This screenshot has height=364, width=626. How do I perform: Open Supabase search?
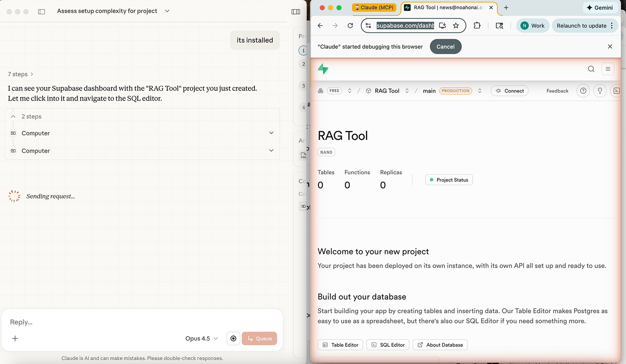(591, 69)
